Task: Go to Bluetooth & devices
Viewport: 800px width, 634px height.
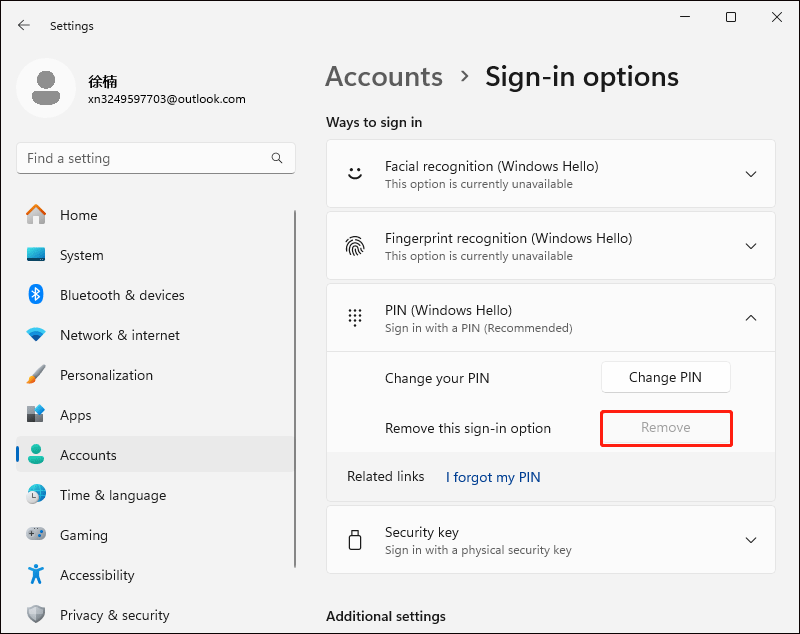Action: 155,294
